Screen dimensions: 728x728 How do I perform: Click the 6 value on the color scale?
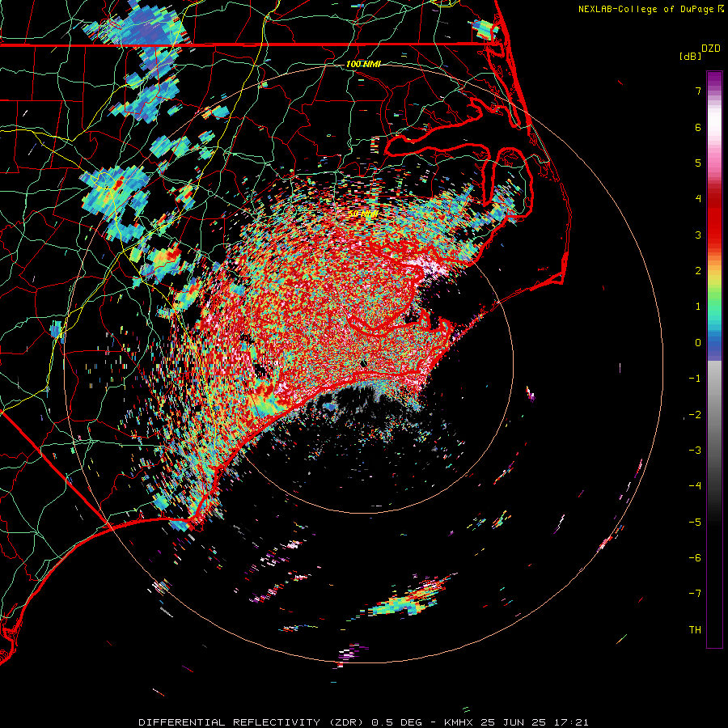coord(698,127)
